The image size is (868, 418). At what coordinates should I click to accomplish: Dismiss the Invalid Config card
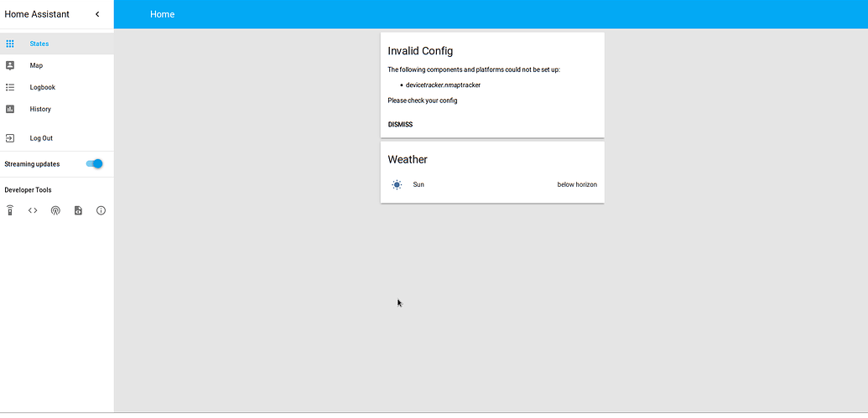[x=400, y=125]
